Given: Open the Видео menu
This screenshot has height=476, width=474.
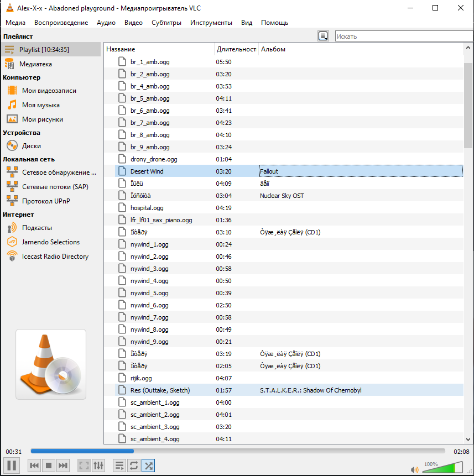Looking at the screenshot, I should point(133,23).
